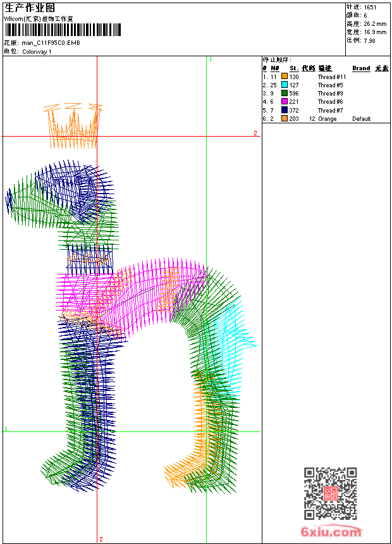Click the 描述 column header
The height and width of the screenshot is (544, 392).
tap(325, 68)
